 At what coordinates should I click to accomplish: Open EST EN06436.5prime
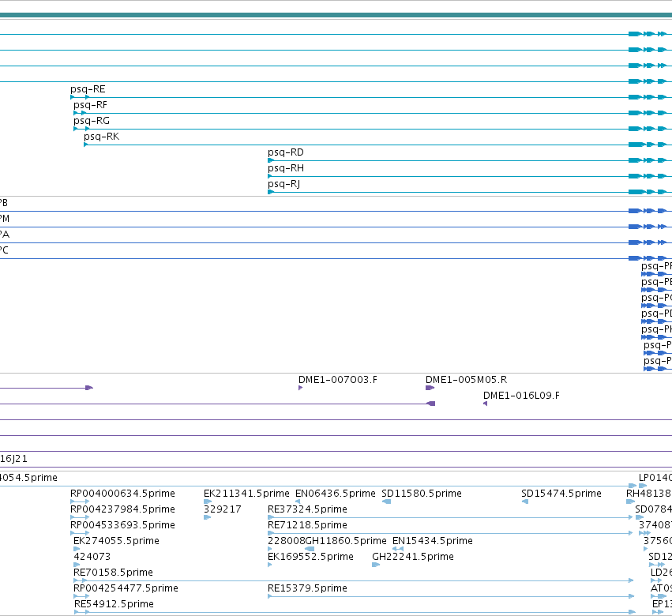pyautogui.click(x=336, y=494)
